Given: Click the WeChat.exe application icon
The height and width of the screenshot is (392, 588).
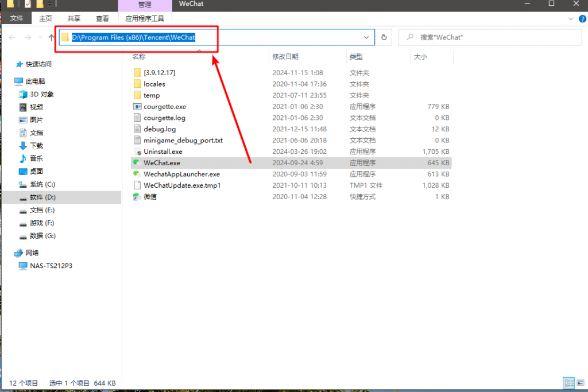Looking at the screenshot, I should pos(137,163).
